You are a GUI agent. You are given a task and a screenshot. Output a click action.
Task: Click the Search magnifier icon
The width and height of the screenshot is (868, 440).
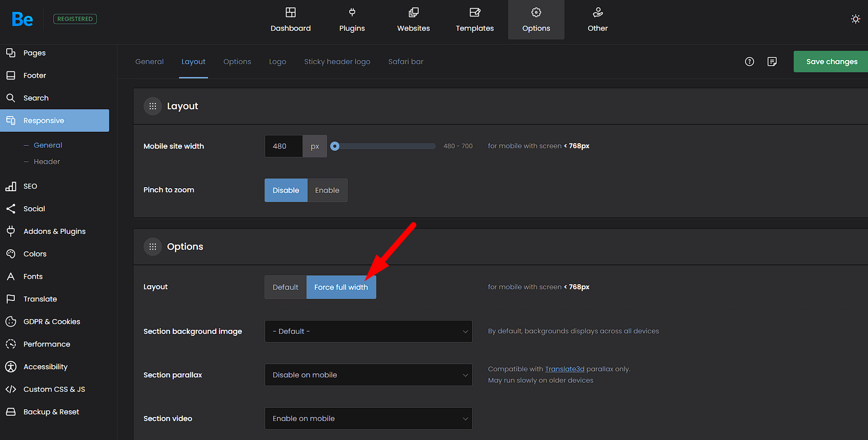tap(11, 98)
